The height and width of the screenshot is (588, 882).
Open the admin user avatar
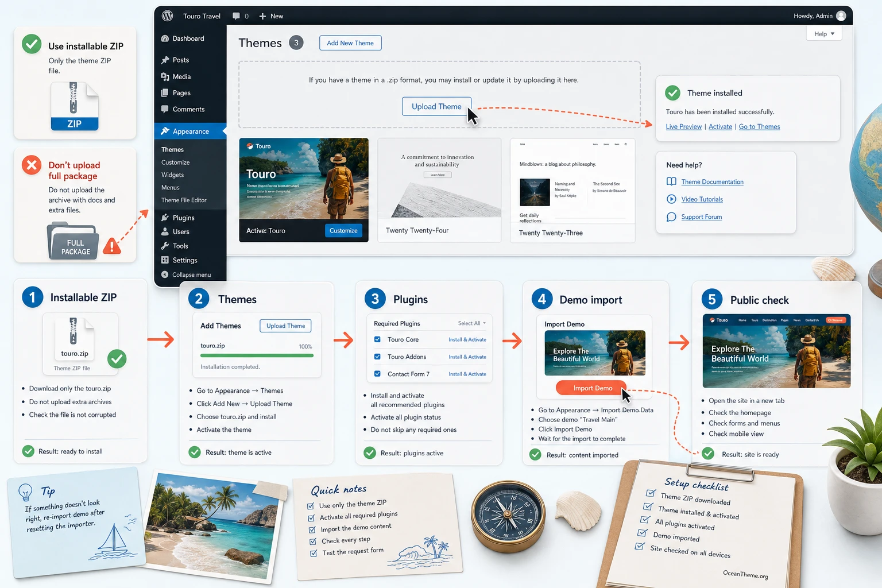(x=841, y=16)
